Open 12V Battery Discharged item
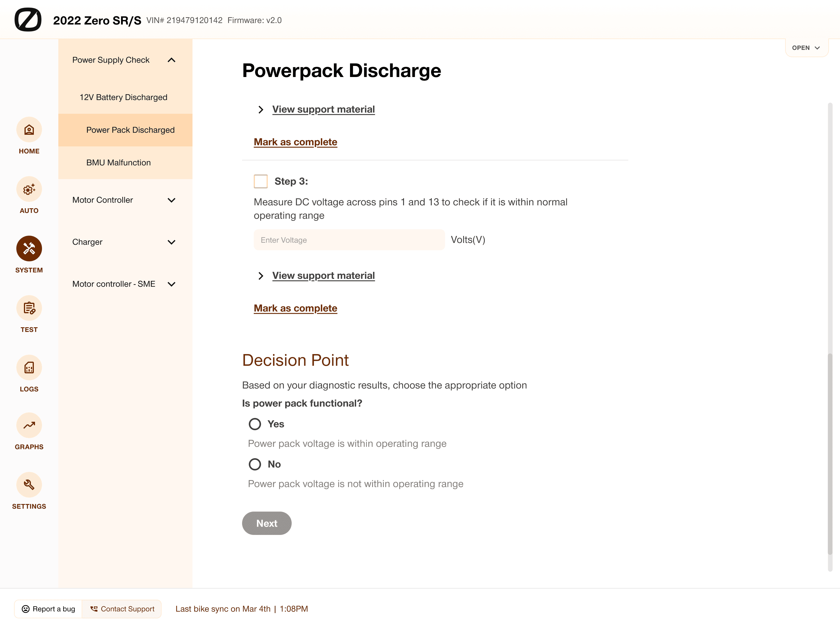 (123, 97)
